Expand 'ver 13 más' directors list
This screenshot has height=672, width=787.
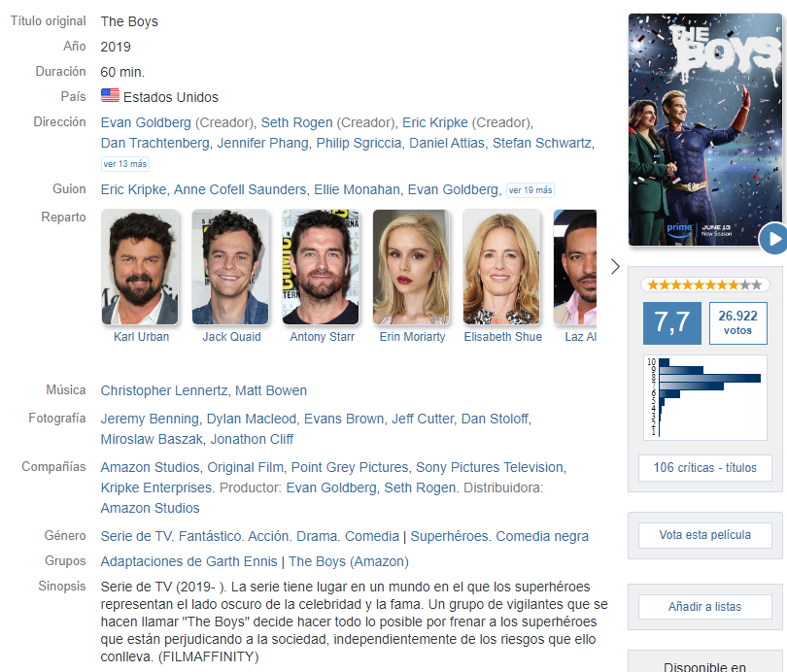tap(125, 164)
